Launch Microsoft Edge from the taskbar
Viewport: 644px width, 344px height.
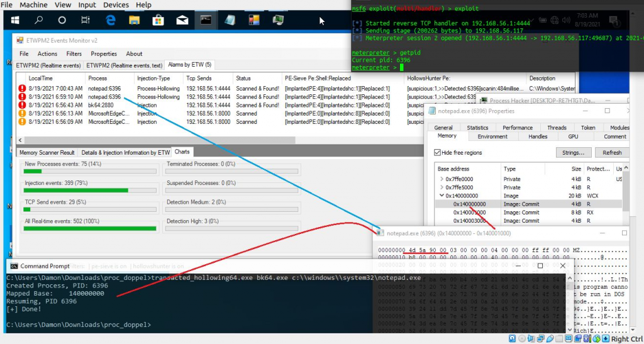tap(111, 20)
